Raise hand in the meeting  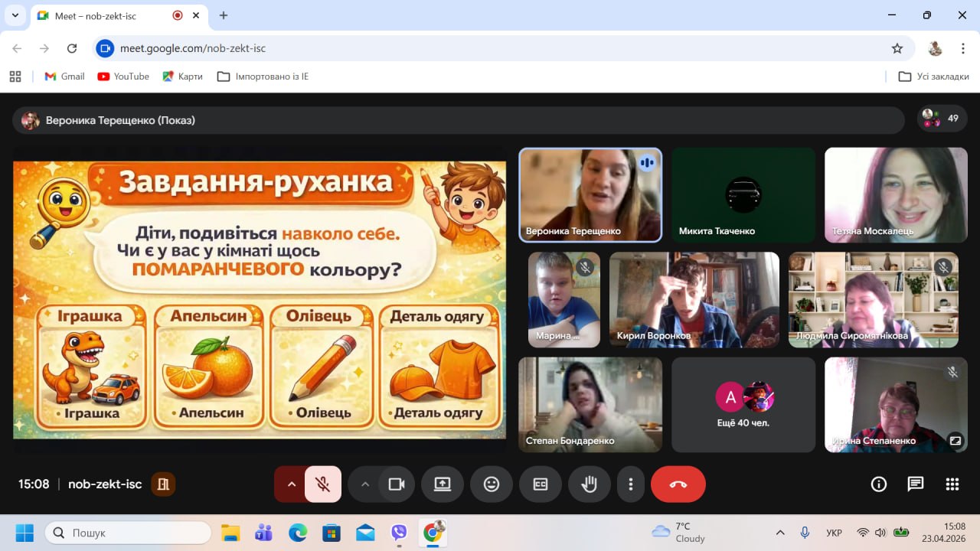[x=589, y=484]
